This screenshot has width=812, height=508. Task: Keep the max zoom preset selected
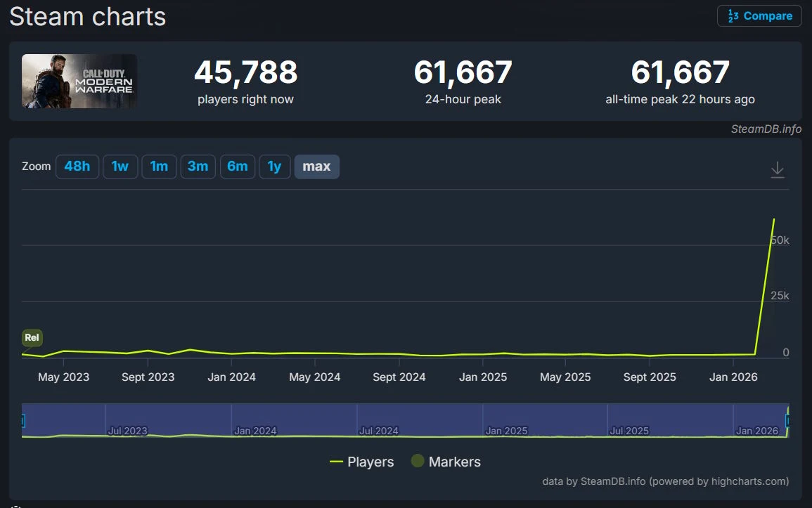316,167
